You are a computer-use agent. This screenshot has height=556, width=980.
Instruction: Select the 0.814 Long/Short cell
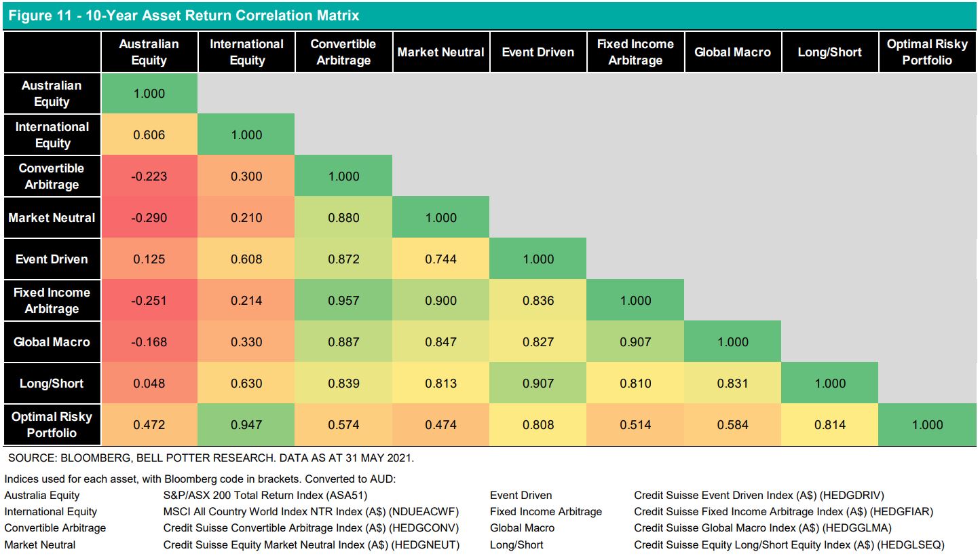click(x=830, y=425)
